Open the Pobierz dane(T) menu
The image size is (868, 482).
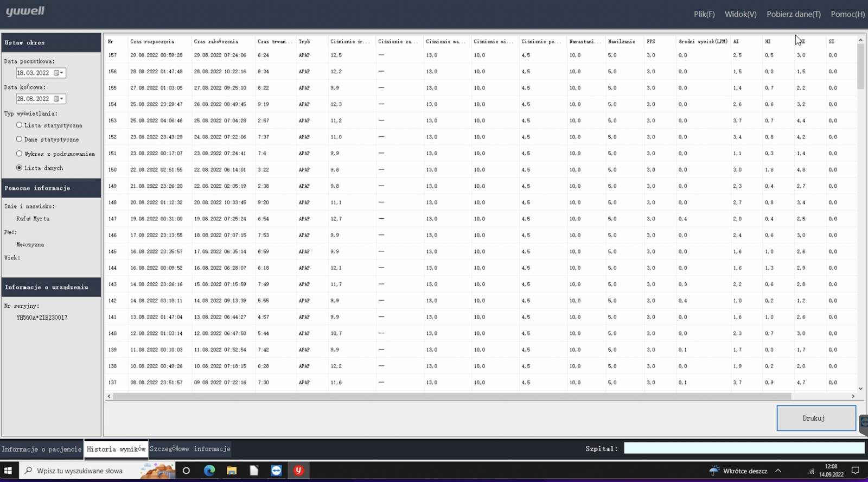793,14
